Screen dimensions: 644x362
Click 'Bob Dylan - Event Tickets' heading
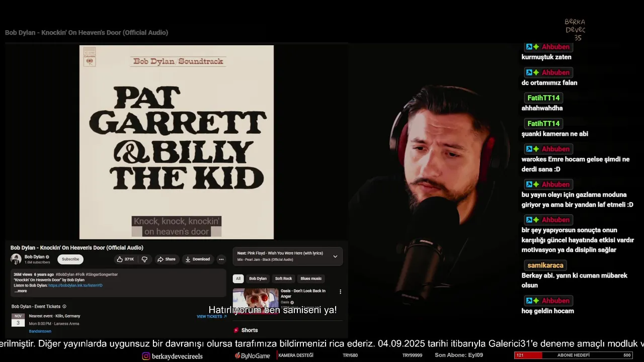(x=36, y=306)
